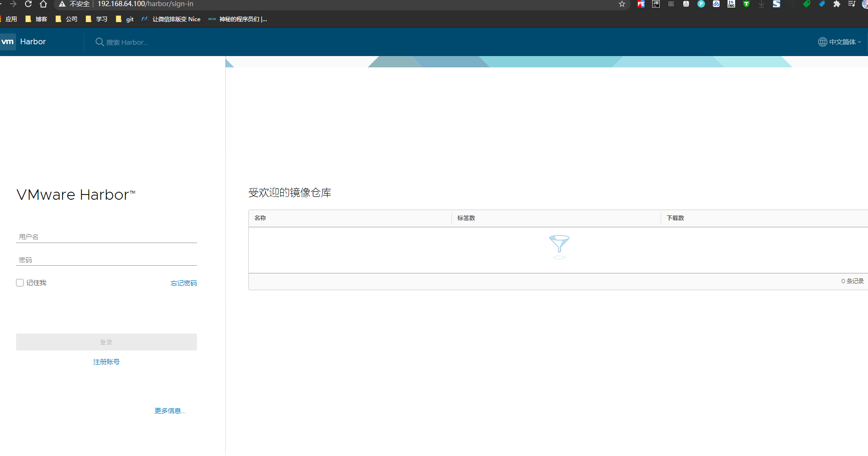
Task: Focus the 搜索 Harbor search field
Action: coord(127,42)
